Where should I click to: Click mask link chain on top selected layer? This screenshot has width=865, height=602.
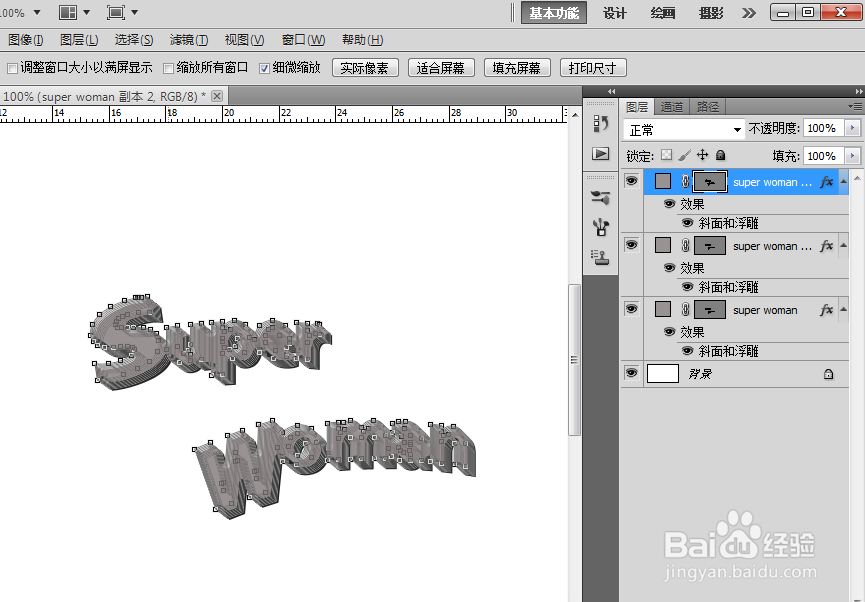coord(685,182)
